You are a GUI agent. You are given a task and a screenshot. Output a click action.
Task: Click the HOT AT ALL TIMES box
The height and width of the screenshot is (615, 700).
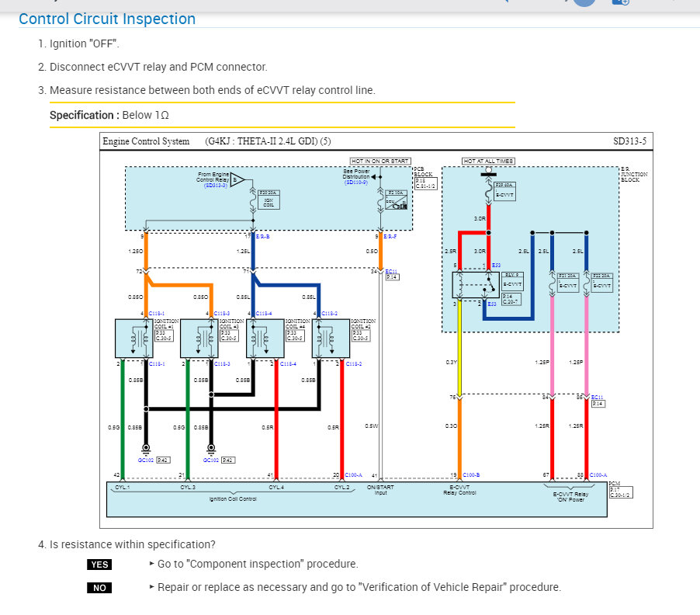tap(488, 161)
